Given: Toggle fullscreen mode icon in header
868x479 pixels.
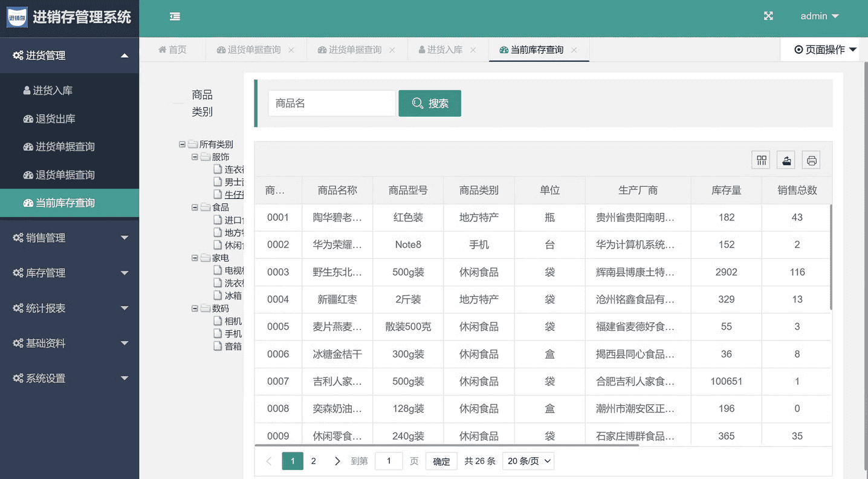Looking at the screenshot, I should point(768,16).
